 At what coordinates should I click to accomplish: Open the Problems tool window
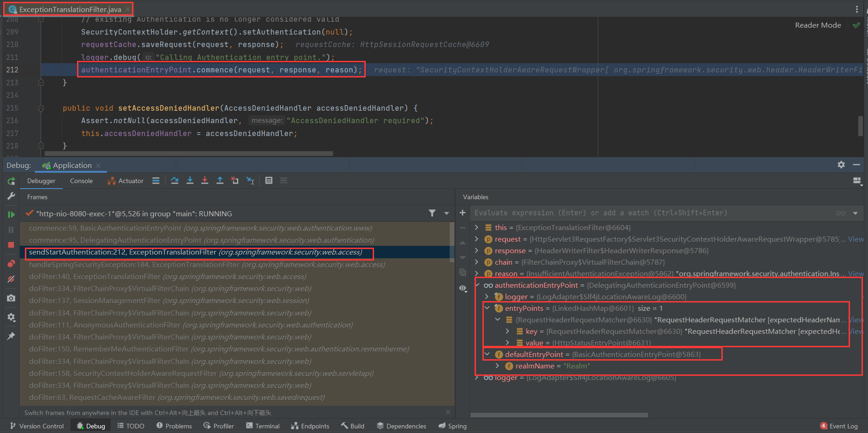point(174,426)
